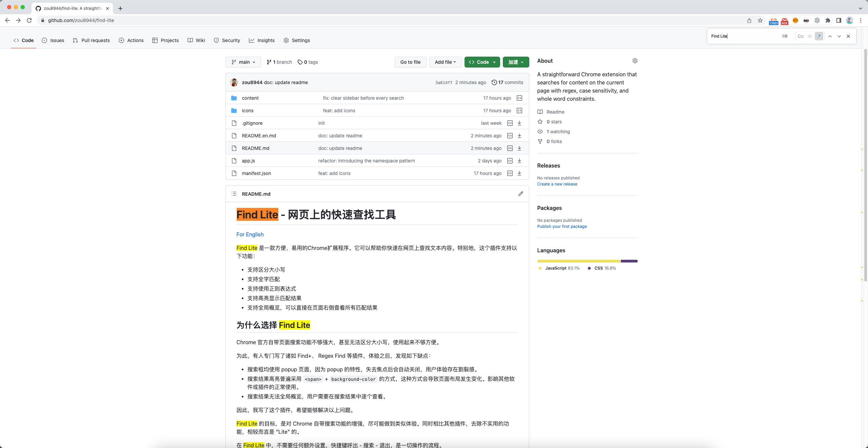Open the Insights tab
The width and height of the screenshot is (868, 448).
262,40
